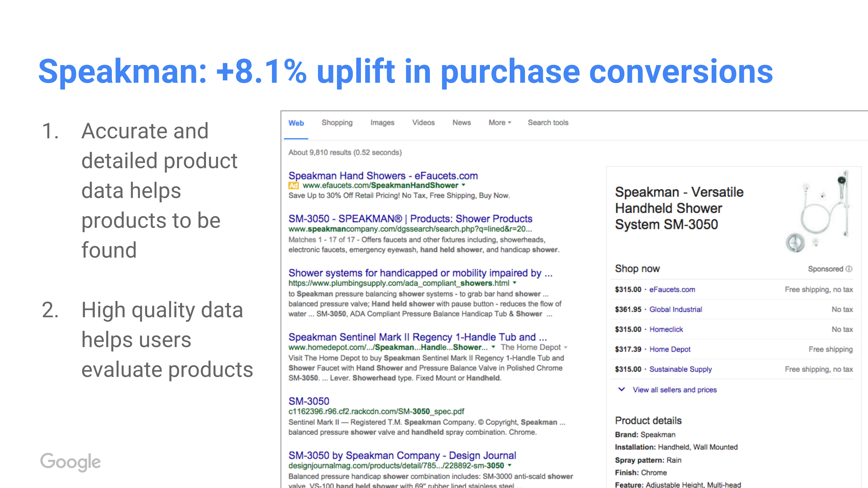Viewport: 868px width, 488px height.
Task: Open the More dropdown menu
Action: (500, 123)
